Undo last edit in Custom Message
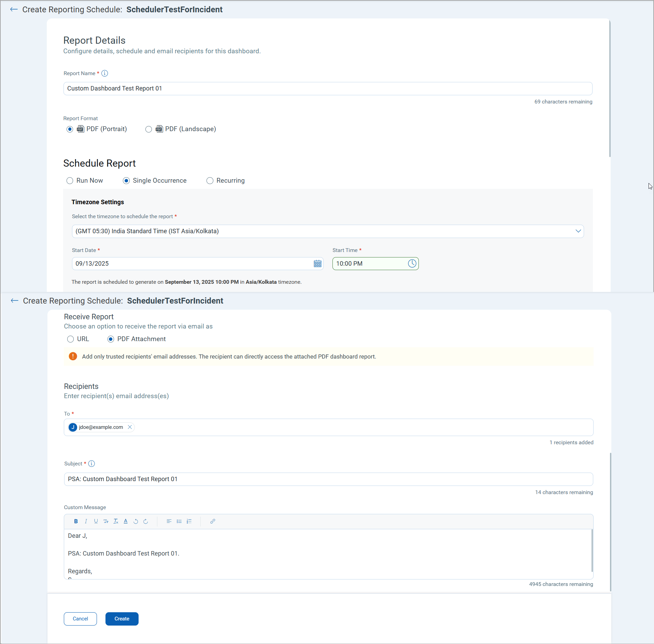 136,521
